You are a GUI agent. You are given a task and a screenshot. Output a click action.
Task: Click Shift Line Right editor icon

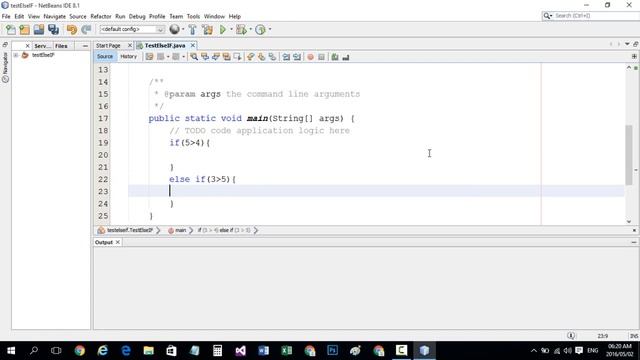(x=297, y=57)
